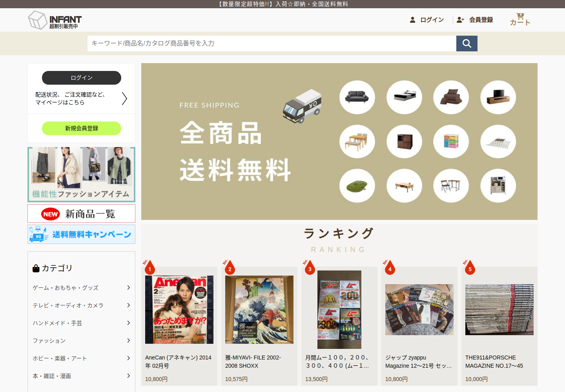Click the delivery truck icon on banner

tap(302, 106)
